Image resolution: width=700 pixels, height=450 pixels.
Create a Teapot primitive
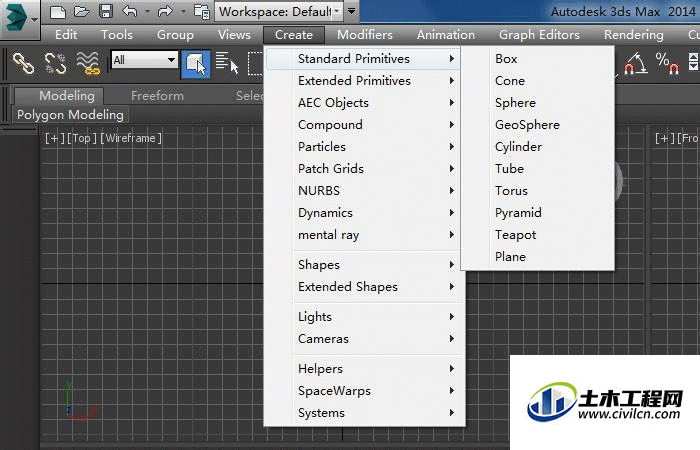click(538, 234)
